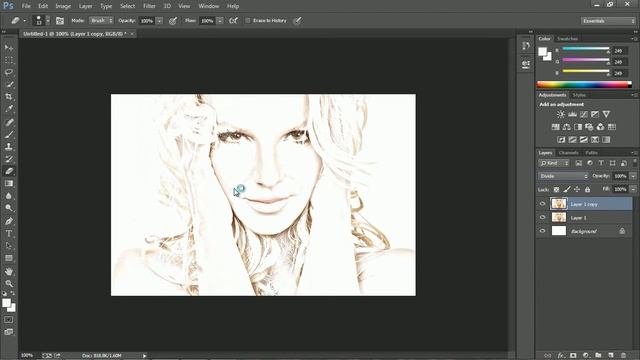The height and width of the screenshot is (360, 640).
Task: Toggle pixel layer filter icon
Action: tap(578, 163)
